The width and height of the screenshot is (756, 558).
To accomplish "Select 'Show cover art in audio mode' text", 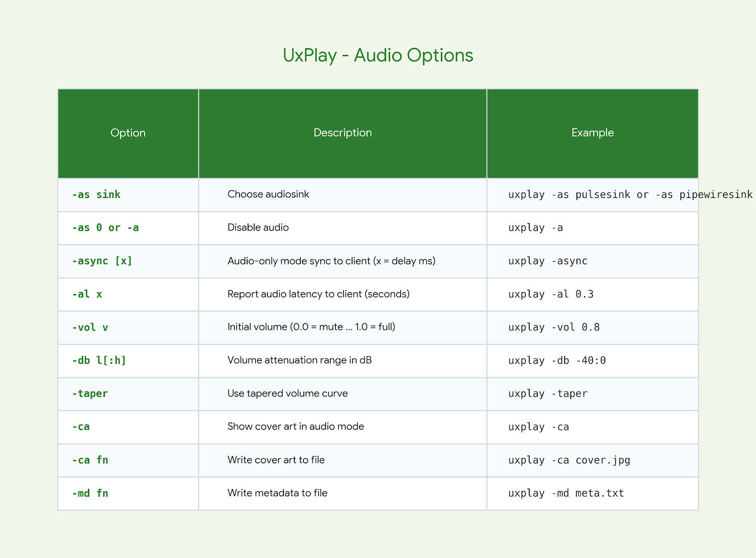I will point(296,426).
